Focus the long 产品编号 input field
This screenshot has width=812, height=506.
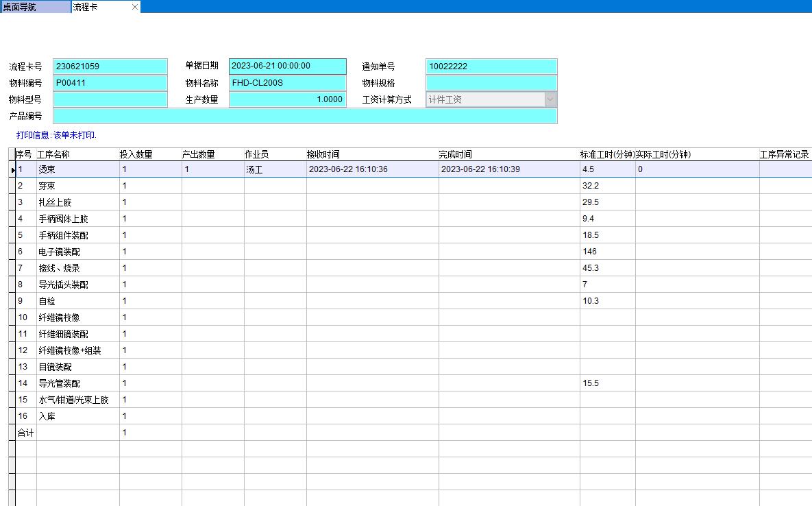coord(305,116)
